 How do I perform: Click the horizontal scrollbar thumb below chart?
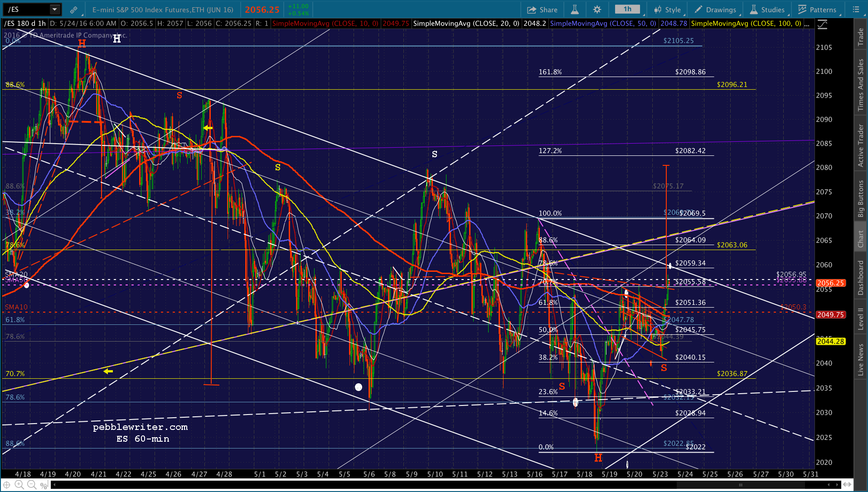coord(740,485)
